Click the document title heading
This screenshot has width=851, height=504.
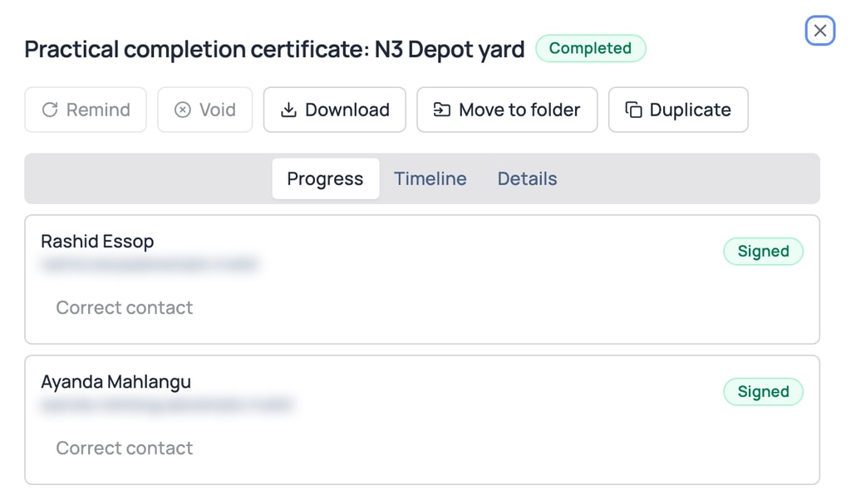[x=274, y=49]
